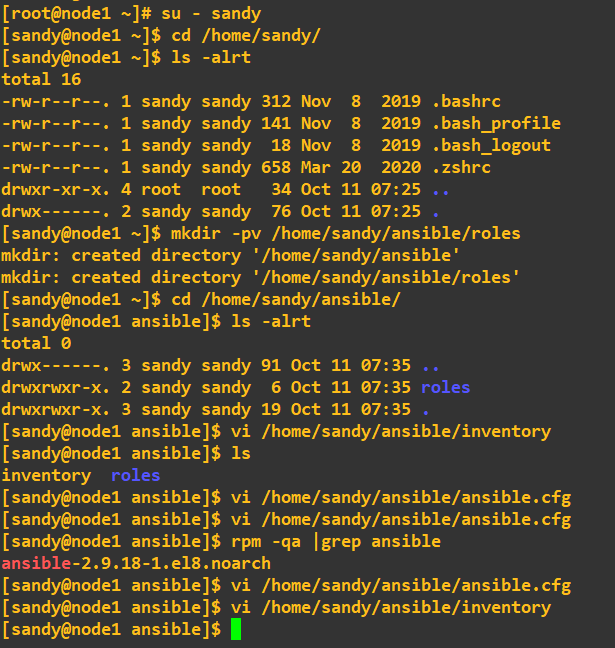The width and height of the screenshot is (615, 648).
Task: Select the '.bashrc' file name
Action: point(466,101)
